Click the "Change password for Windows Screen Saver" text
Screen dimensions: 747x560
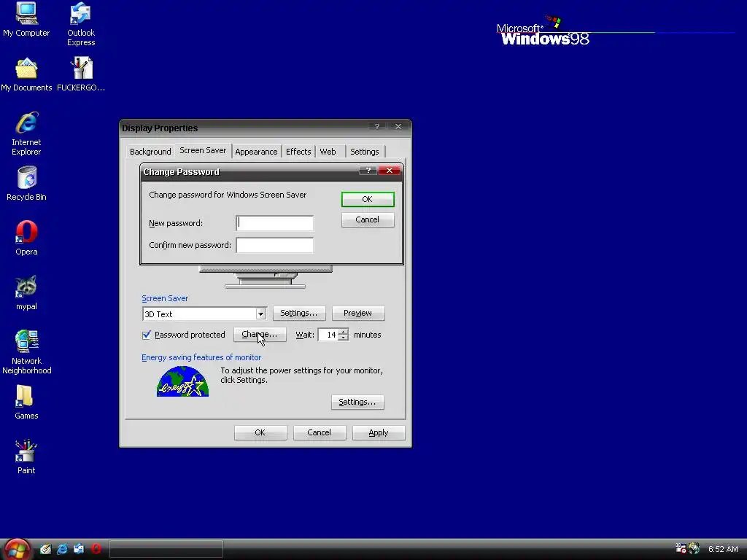pos(228,195)
